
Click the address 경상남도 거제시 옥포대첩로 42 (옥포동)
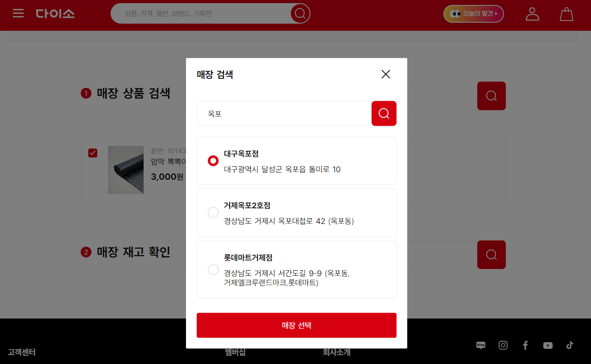289,221
